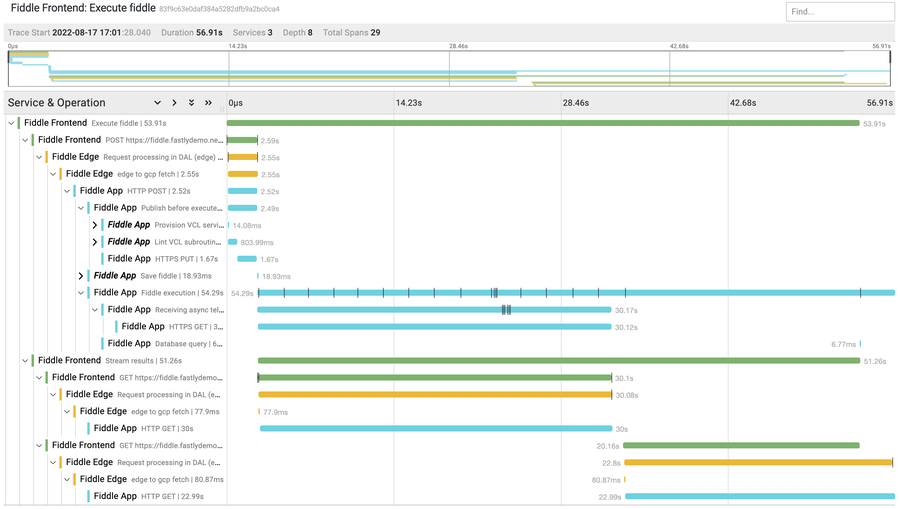This screenshot has height=509, width=900.
Task: Expand all double-chevron in Service & Operation header
Action: 191,103
